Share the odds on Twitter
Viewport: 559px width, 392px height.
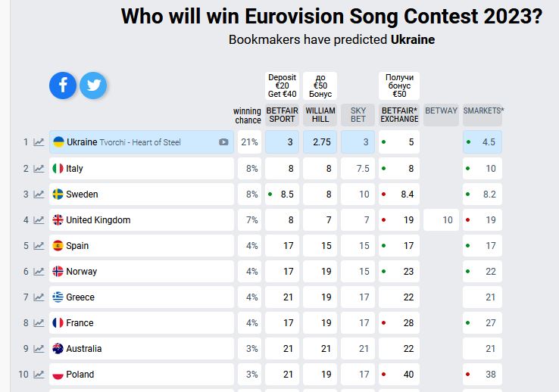(x=93, y=86)
